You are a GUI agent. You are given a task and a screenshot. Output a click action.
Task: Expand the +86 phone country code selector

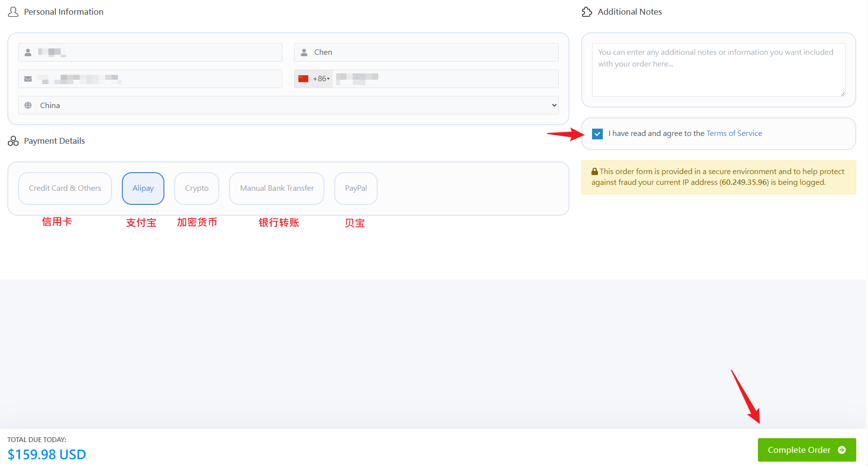(321, 79)
